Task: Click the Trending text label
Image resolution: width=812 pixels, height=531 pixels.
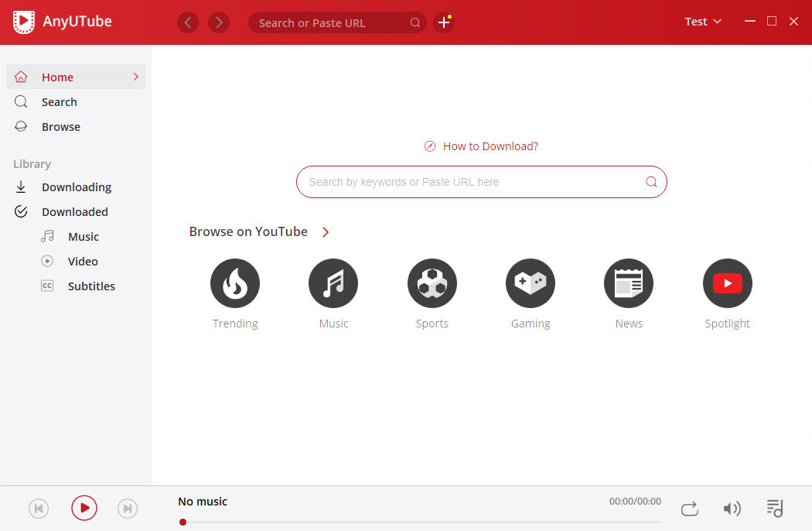Action: coord(235,324)
